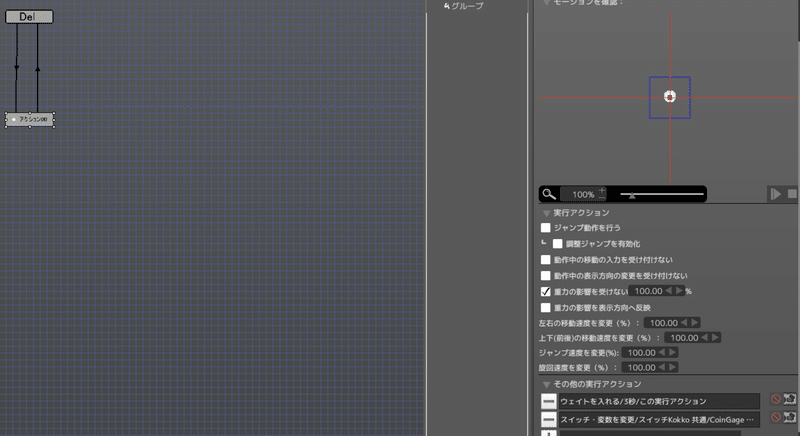Image resolution: width=800 pixels, height=436 pixels.
Task: Decrease 旋回速度 with left arrow
Action: click(661, 367)
